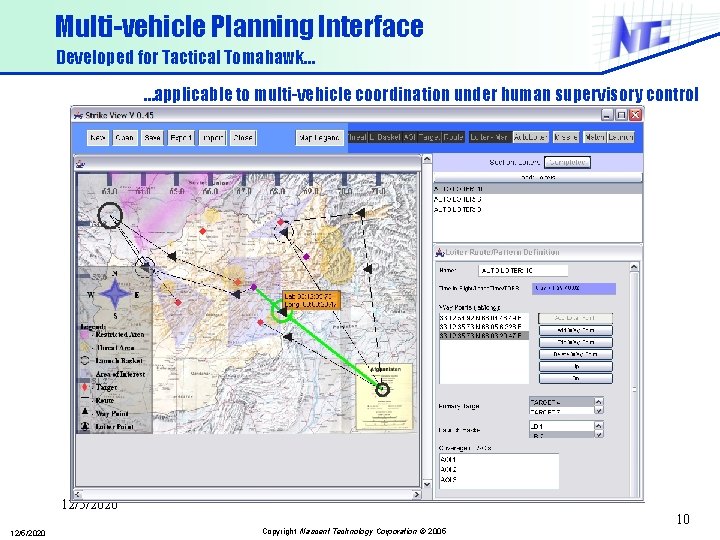Viewport: 720px width, 540px height.
Task: Click the Up button for way points
Action: [x=575, y=366]
